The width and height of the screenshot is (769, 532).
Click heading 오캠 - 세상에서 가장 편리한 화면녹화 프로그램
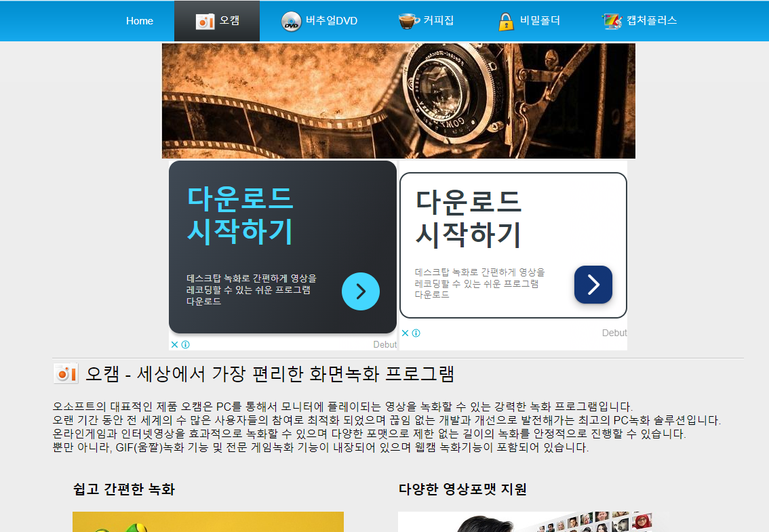click(x=270, y=374)
